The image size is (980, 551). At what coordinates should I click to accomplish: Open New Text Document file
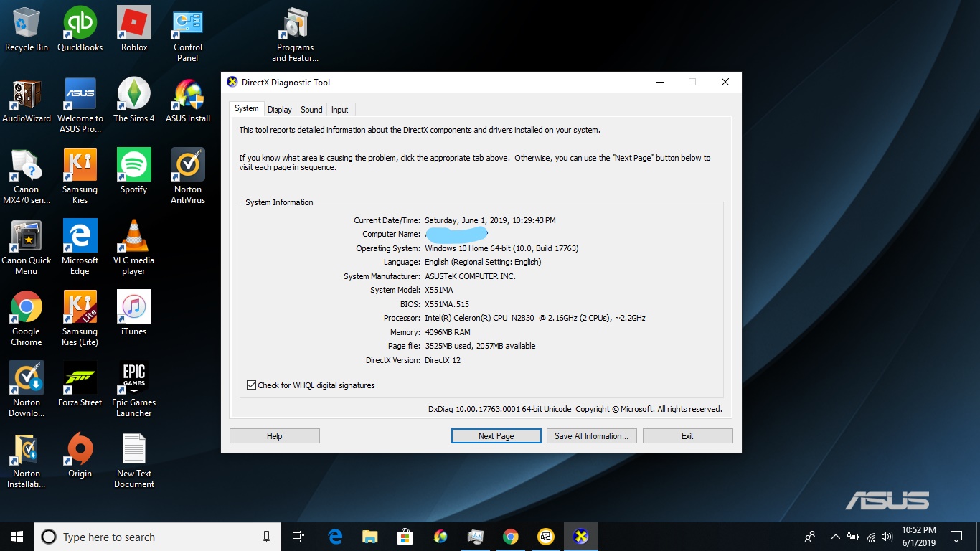134,461
